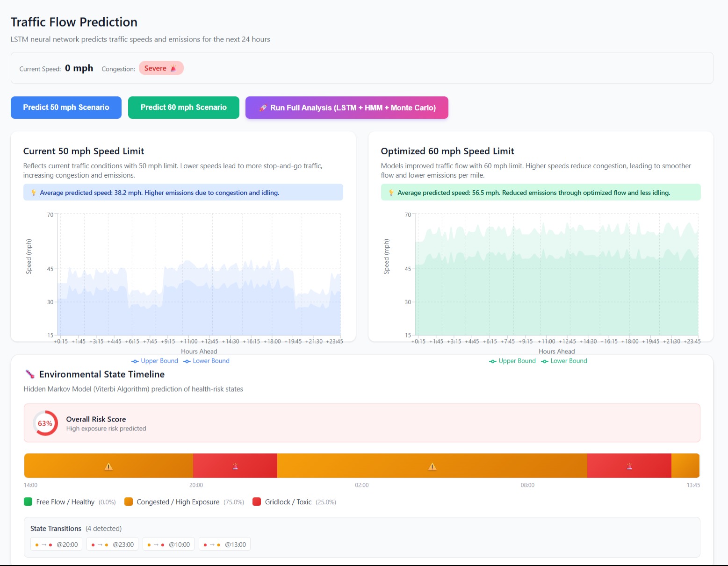728x566 pixels.
Task: Click the warning triangle in the first orange timeline segment
Action: click(108, 466)
